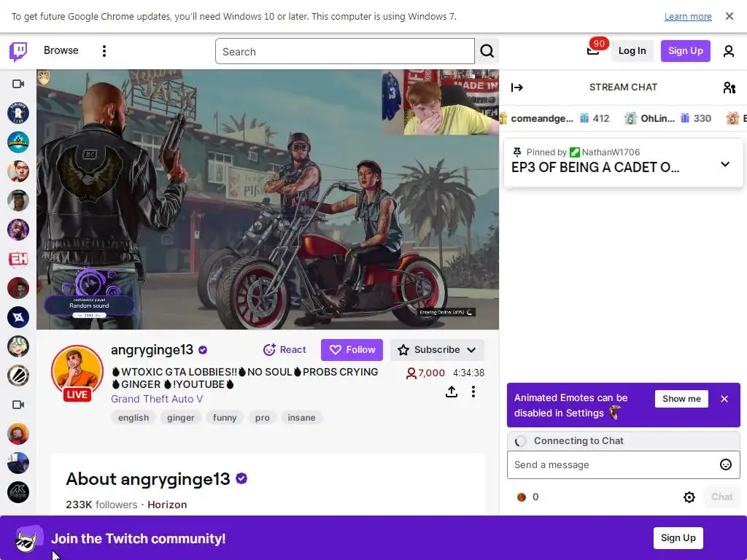This screenshot has width=747, height=560.
Task: Open the Astros logo channel in sidebar
Action: click(18, 113)
